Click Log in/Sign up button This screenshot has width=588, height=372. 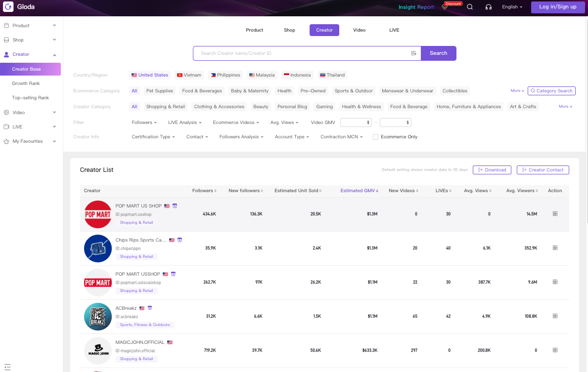[x=558, y=7]
